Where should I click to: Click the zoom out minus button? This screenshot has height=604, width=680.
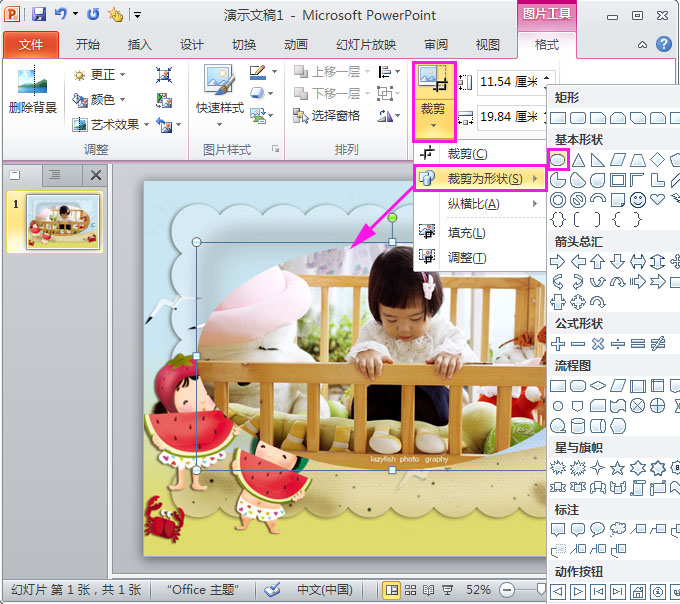[x=507, y=590]
